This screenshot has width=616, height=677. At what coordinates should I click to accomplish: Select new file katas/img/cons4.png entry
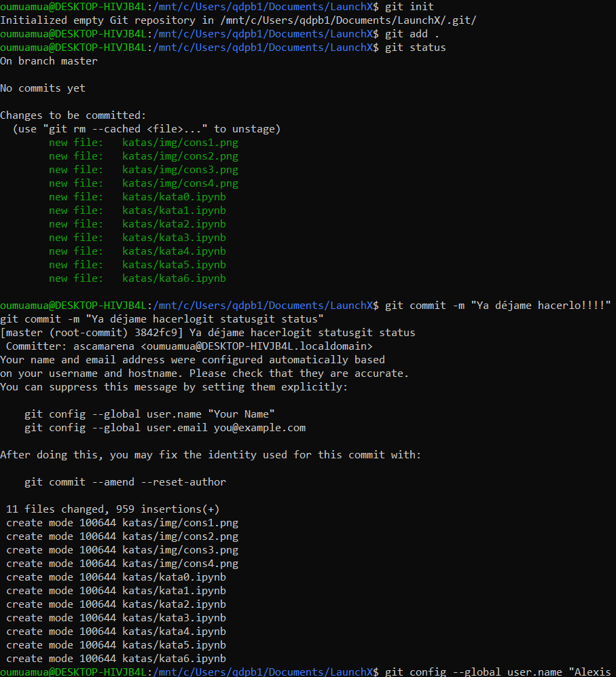tap(143, 183)
